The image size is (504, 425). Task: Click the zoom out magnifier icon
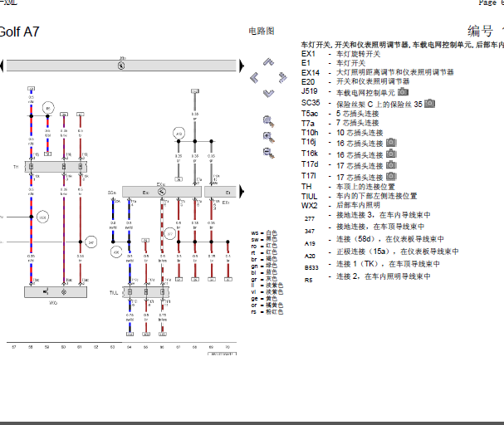pyautogui.click(x=268, y=153)
